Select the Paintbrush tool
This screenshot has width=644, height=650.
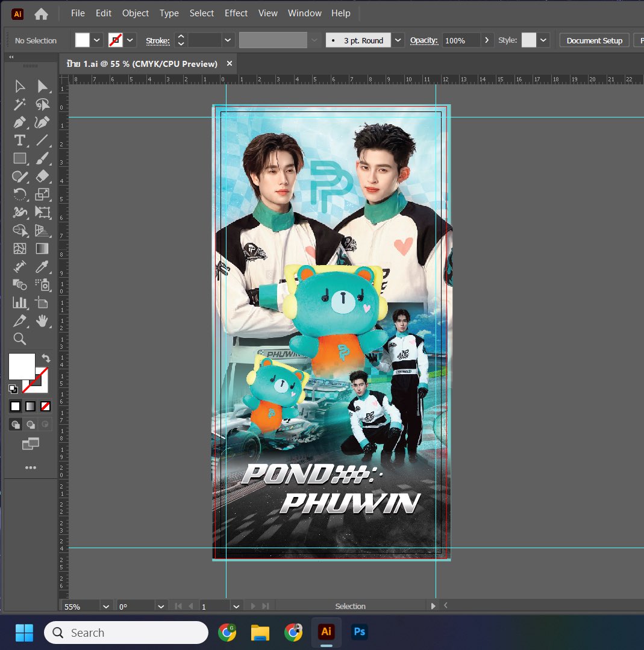(x=43, y=158)
